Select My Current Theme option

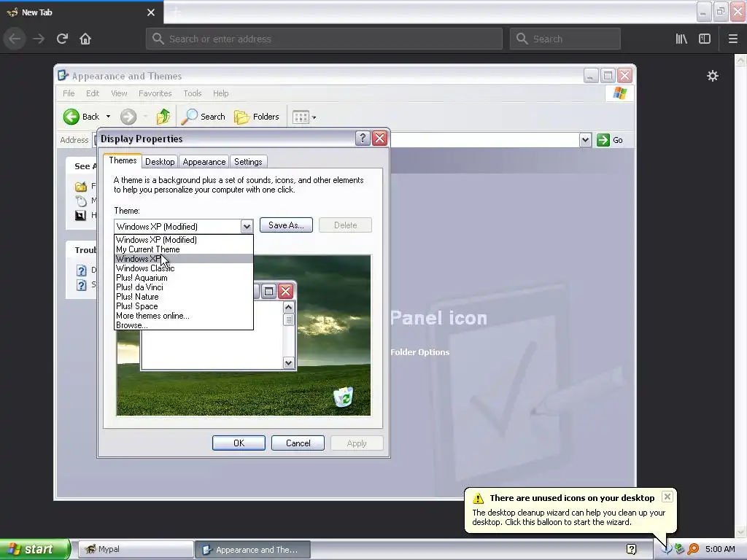click(x=183, y=249)
